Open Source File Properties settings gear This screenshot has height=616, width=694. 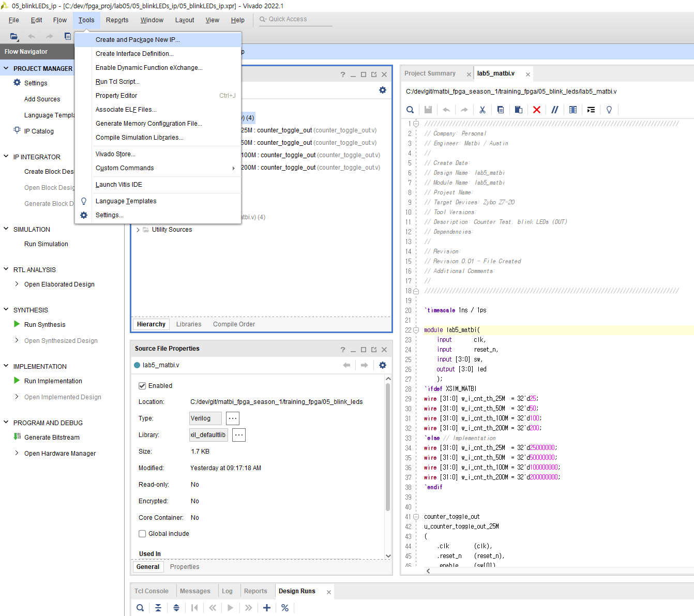pos(383,365)
